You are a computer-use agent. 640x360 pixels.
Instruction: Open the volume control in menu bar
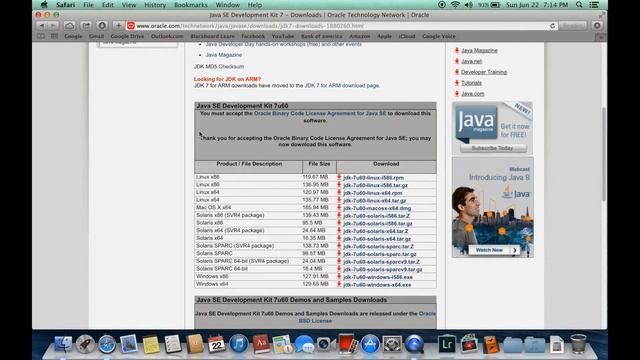click(x=469, y=5)
